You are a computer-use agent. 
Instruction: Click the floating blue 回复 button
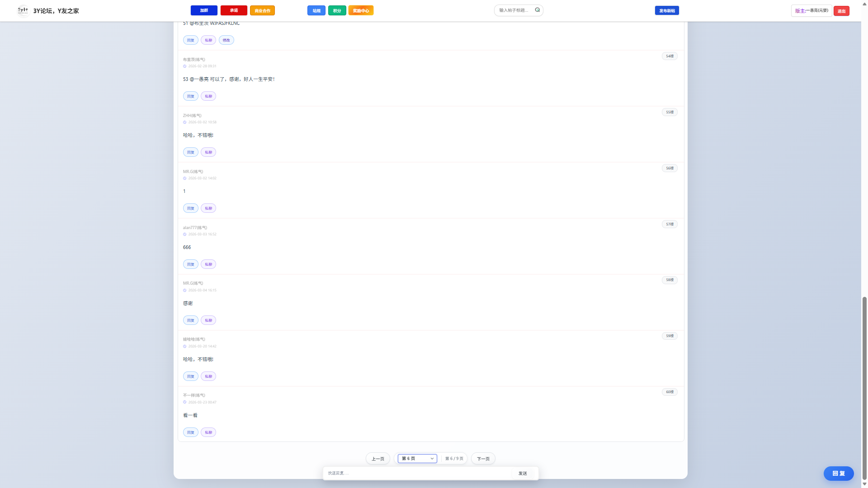(839, 473)
